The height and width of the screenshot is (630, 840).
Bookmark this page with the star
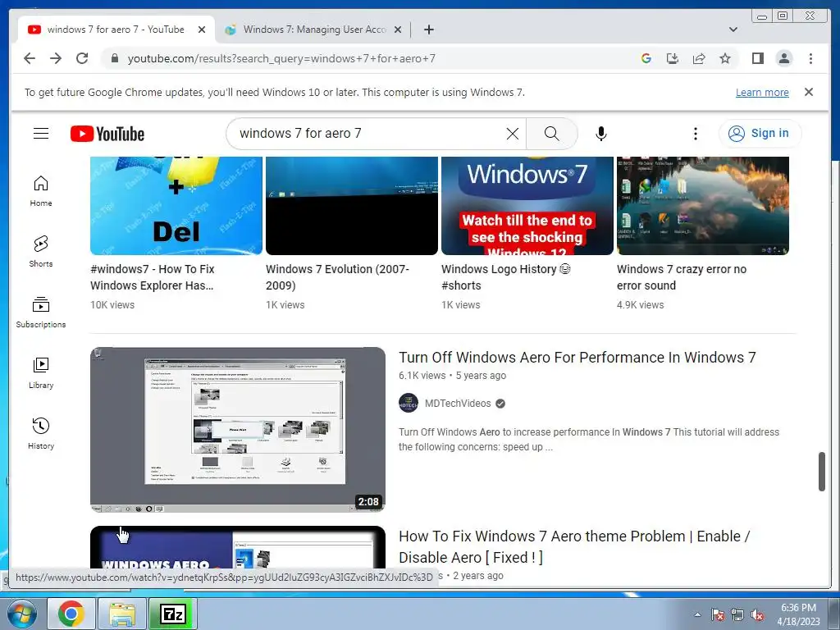coord(725,58)
